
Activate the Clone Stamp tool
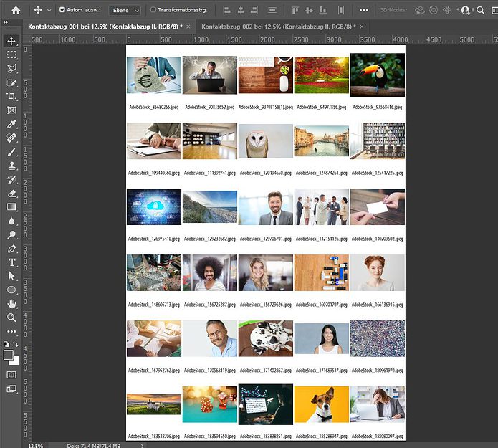click(x=11, y=165)
